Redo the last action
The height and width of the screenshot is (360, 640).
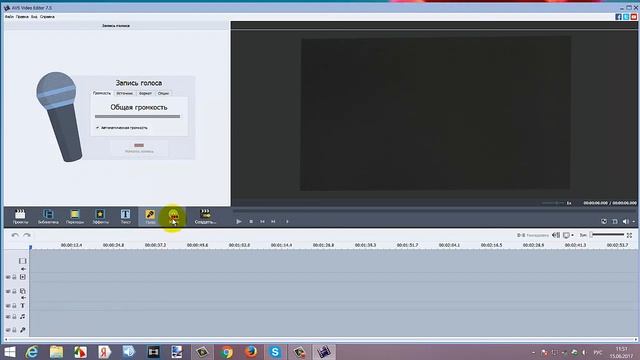coord(27,235)
